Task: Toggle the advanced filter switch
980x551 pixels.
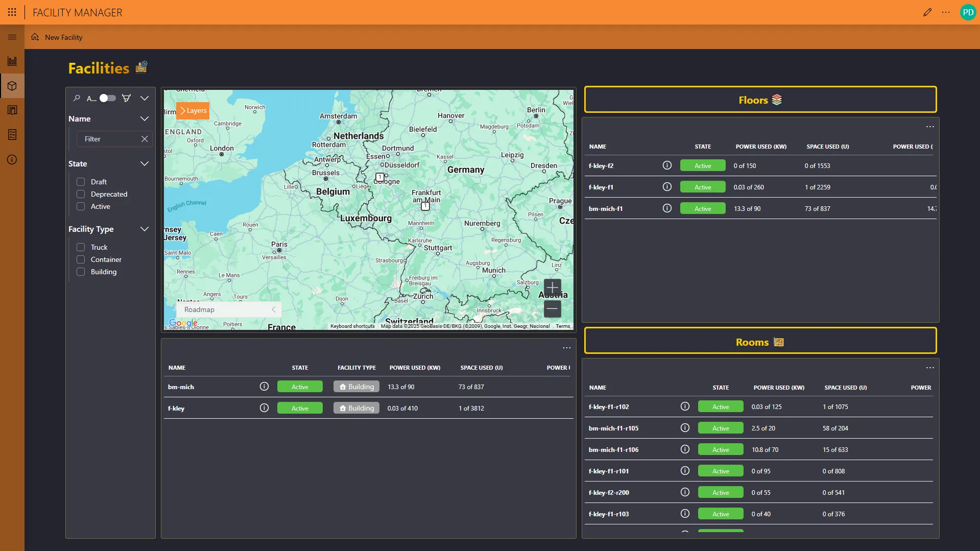Action: coord(107,98)
